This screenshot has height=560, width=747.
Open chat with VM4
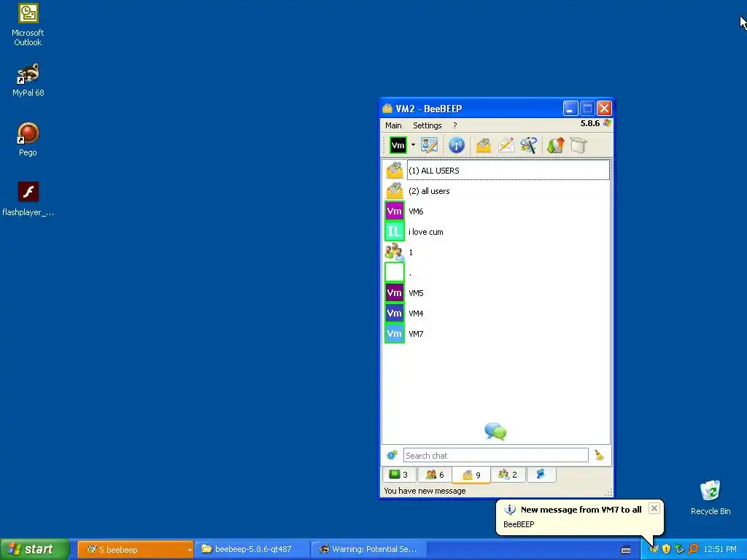click(496, 314)
